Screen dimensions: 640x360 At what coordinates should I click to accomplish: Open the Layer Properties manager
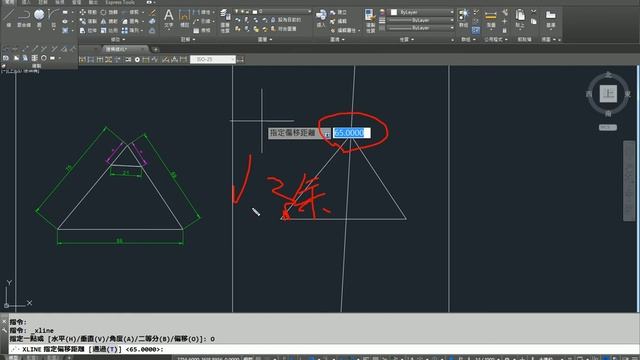(x=225, y=20)
